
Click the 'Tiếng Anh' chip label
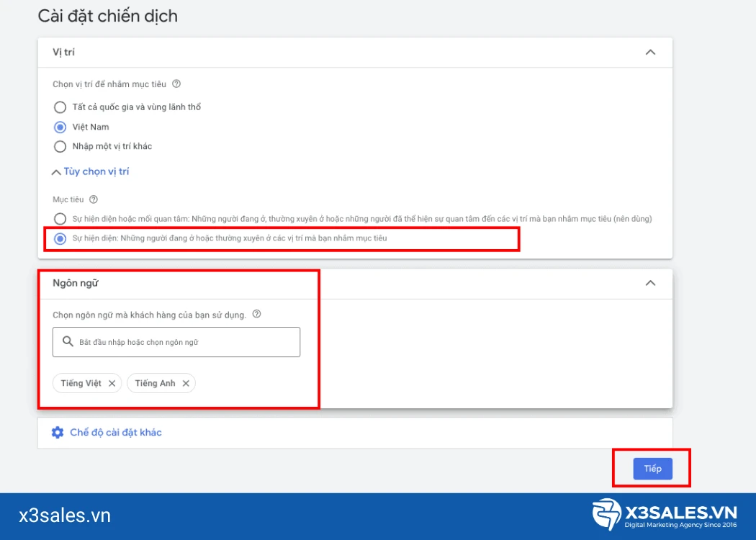tap(155, 383)
